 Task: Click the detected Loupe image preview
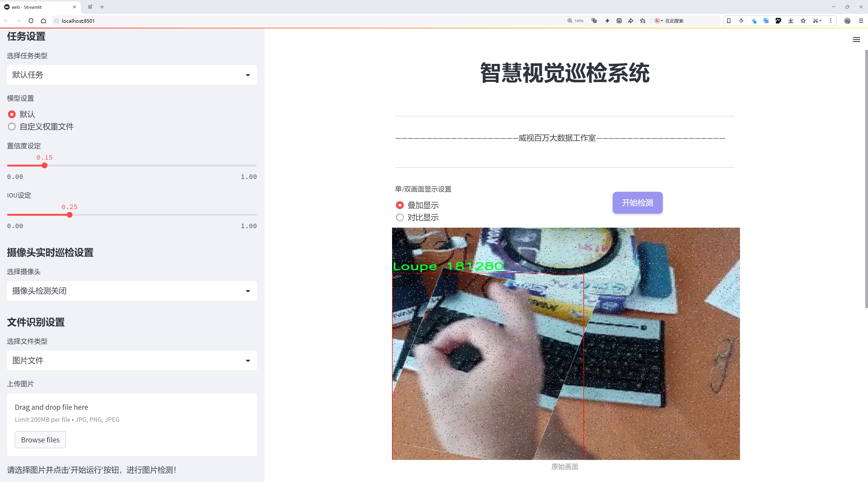[566, 344]
